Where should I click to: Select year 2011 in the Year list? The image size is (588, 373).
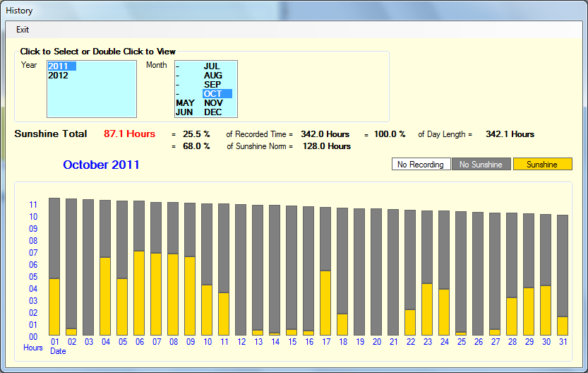(x=61, y=66)
